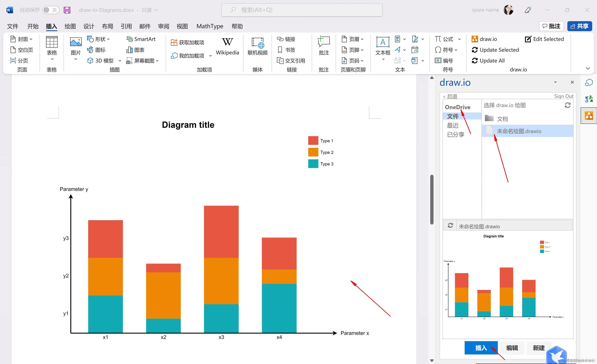597x364 pixels.
Task: Click the search box (搜索)
Action: tap(302, 10)
